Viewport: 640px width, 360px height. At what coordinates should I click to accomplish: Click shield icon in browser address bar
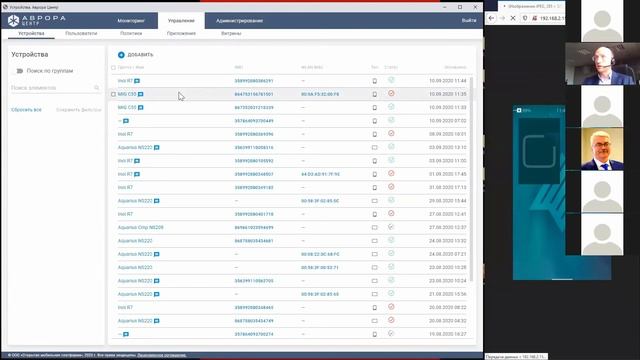pyautogui.click(x=525, y=18)
